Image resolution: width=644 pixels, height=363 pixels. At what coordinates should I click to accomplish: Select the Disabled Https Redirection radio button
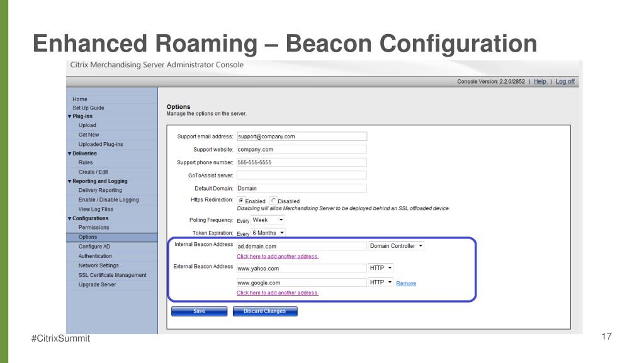(274, 201)
